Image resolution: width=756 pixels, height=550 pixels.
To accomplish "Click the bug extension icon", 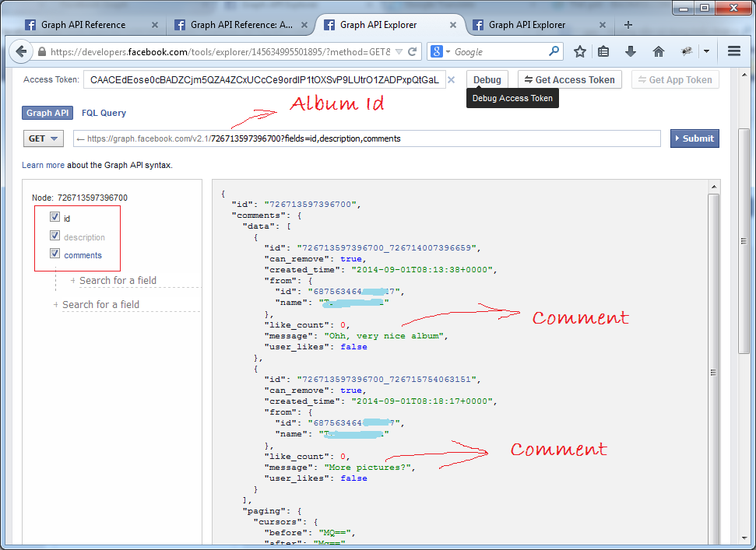I will (x=687, y=51).
